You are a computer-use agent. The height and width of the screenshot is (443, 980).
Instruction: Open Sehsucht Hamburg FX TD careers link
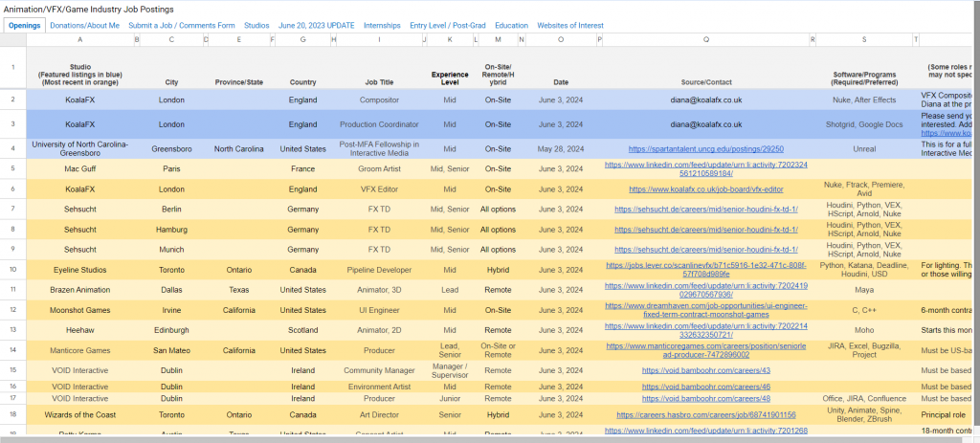pyautogui.click(x=705, y=230)
